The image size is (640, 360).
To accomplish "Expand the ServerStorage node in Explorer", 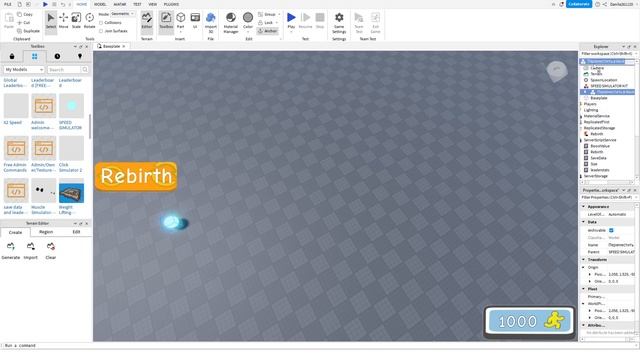I will (581, 176).
